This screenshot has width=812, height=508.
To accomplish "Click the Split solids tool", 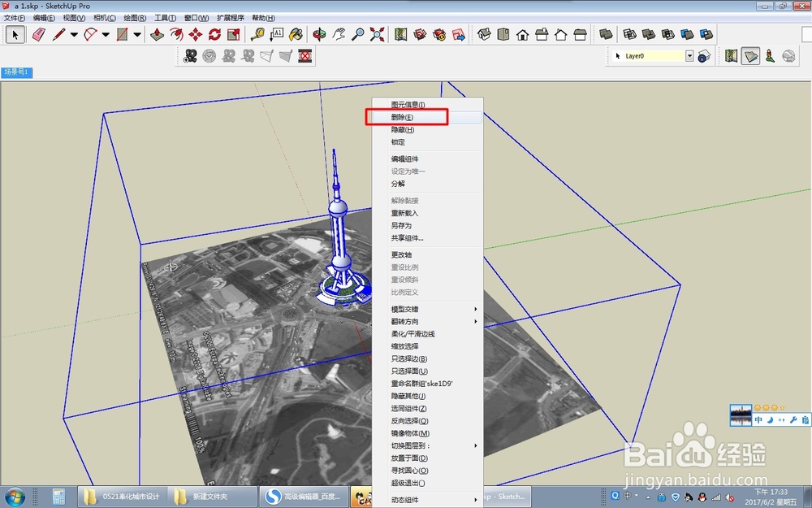I will click(706, 35).
